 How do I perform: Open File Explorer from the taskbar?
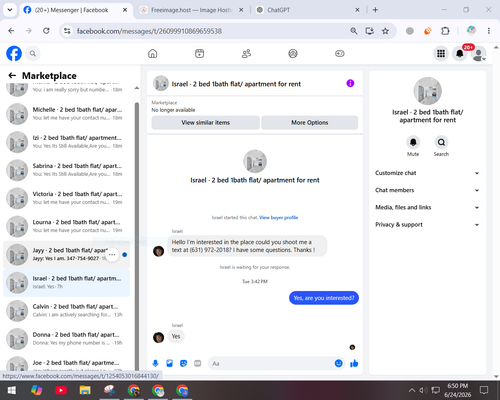[85, 390]
